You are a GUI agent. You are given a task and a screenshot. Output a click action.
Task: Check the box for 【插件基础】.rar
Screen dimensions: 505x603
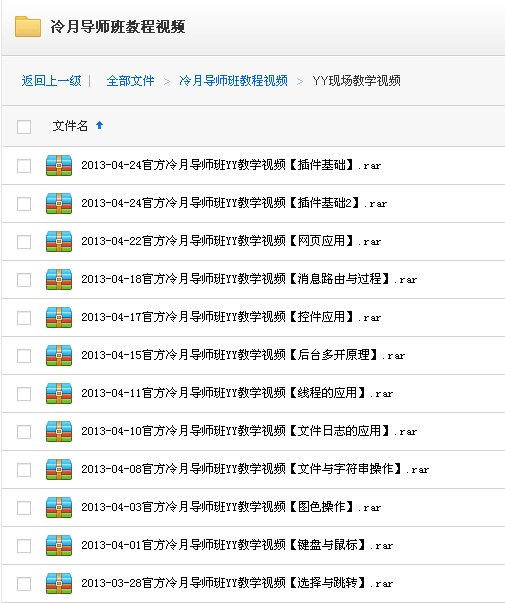[x=24, y=166]
